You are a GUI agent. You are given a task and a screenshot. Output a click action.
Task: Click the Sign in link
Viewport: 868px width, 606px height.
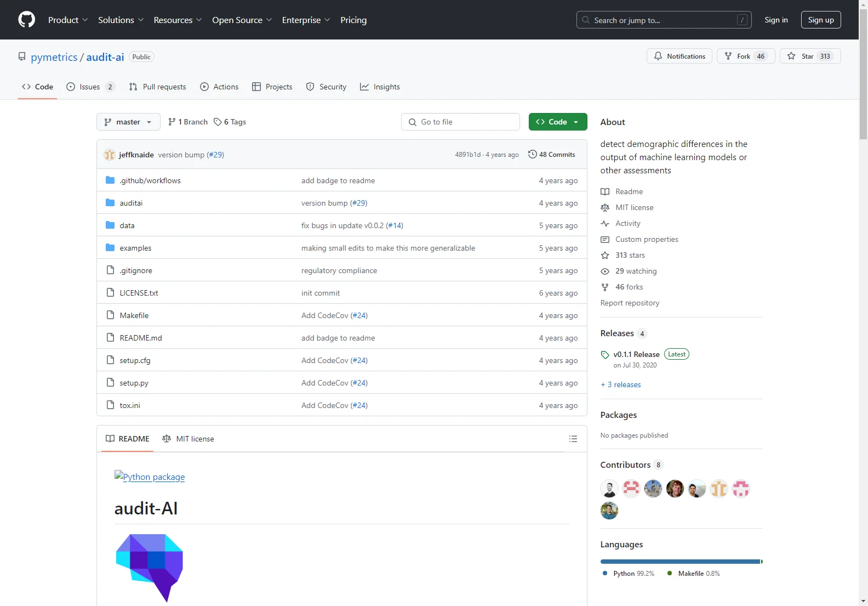pyautogui.click(x=776, y=20)
